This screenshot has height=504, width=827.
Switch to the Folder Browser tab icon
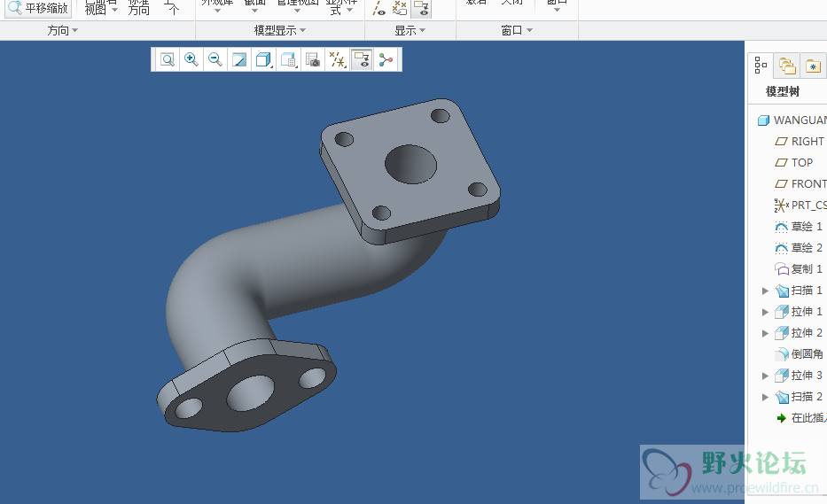pos(787,66)
